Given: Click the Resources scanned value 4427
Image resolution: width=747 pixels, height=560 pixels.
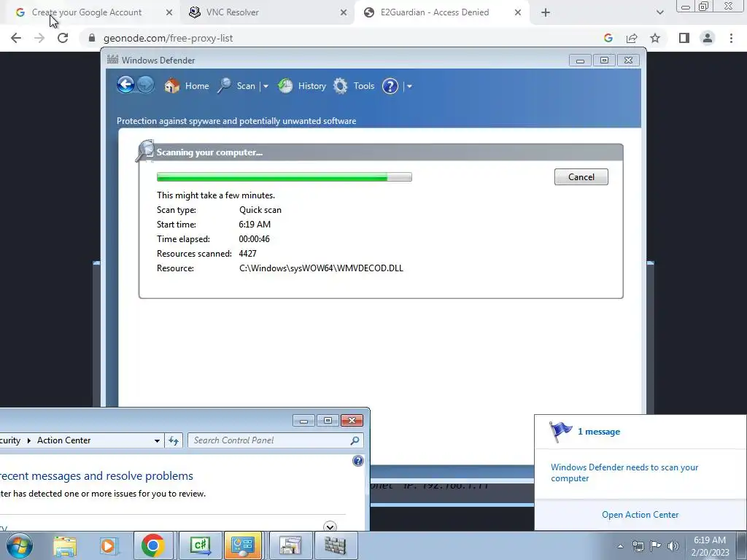Looking at the screenshot, I should click(x=248, y=254).
